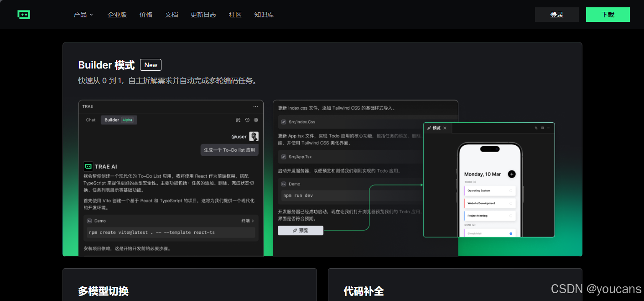
Task: Open the 知识库 nav item
Action: [264, 15]
